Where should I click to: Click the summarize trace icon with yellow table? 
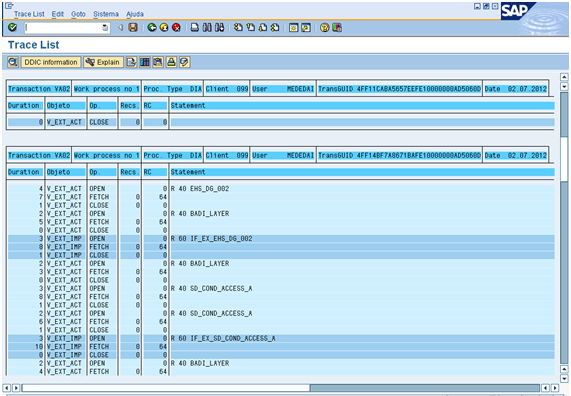point(158,62)
